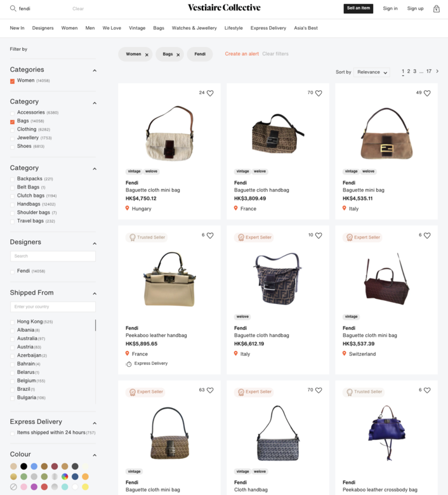This screenshot has width=448, height=495.
Task: Select the pink colour swatch
Action: [23, 487]
